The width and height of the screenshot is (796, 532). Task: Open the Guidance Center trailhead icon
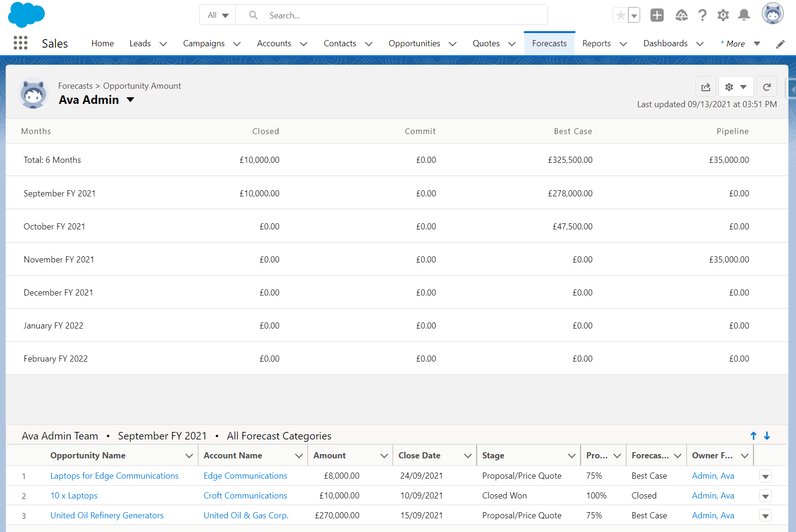pos(682,15)
